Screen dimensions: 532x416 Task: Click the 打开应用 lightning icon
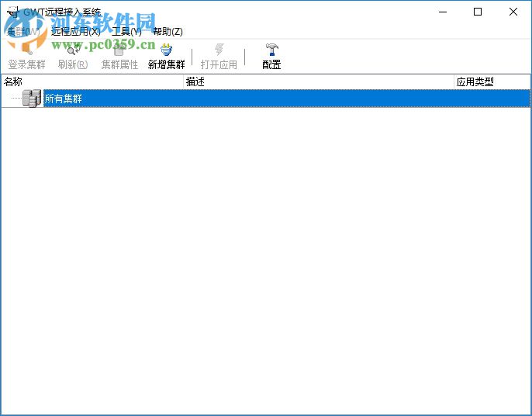[219, 50]
